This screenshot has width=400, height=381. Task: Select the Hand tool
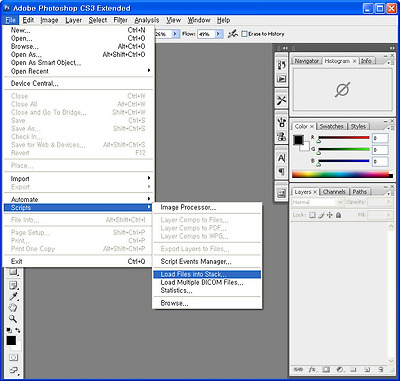click(13, 308)
